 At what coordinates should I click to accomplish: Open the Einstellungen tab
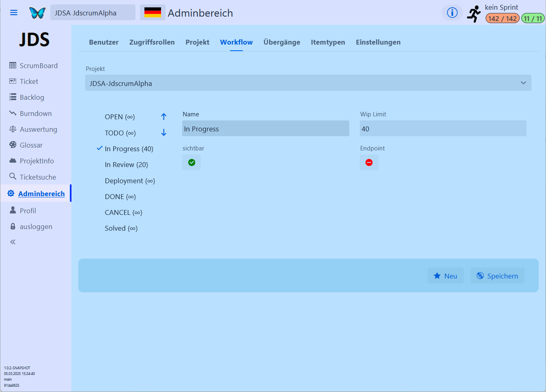(378, 42)
